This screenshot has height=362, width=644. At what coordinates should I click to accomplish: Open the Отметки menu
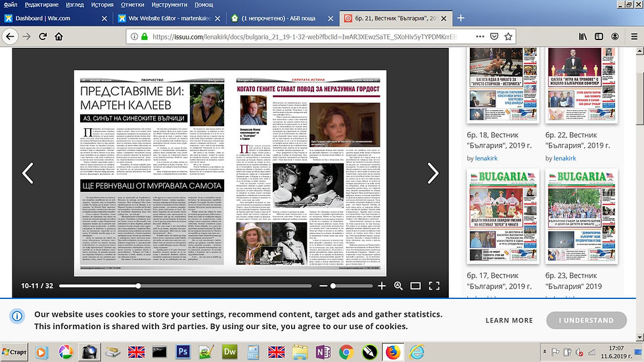point(132,5)
